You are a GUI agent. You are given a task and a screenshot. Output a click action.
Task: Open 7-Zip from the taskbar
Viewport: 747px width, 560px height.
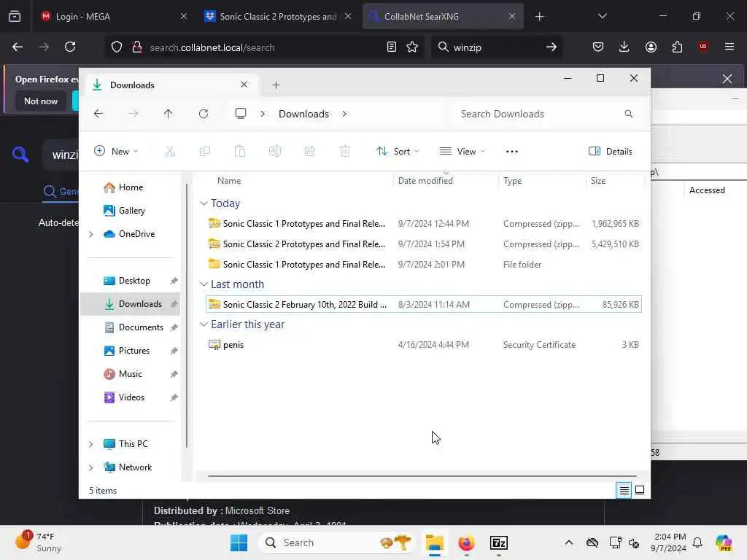pos(499,542)
